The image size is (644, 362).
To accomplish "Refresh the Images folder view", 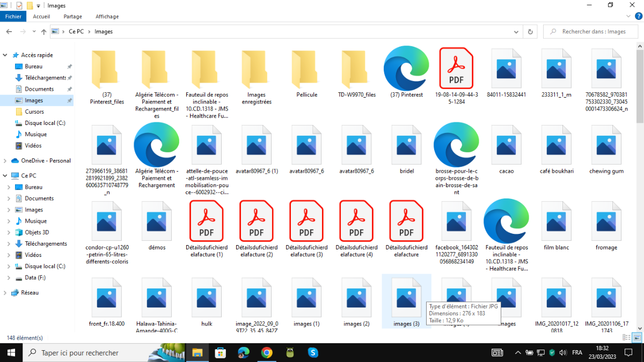I will (530, 32).
